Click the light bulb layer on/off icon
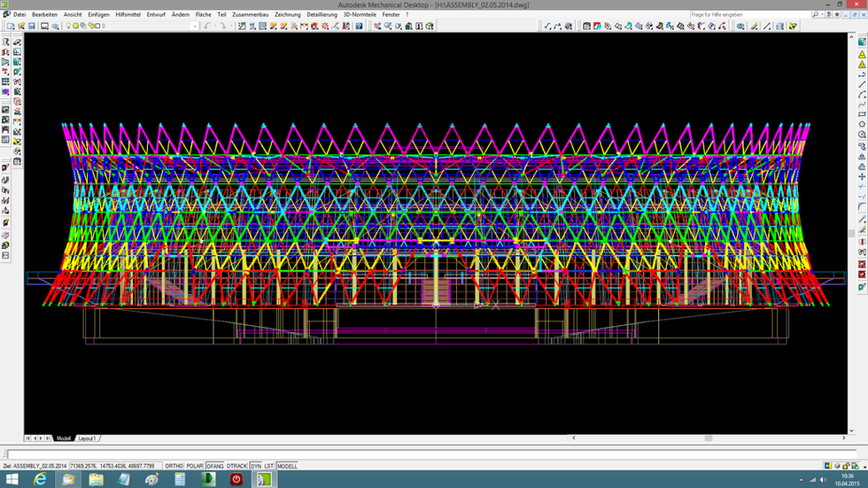The width and height of the screenshot is (868, 488). click(69, 26)
